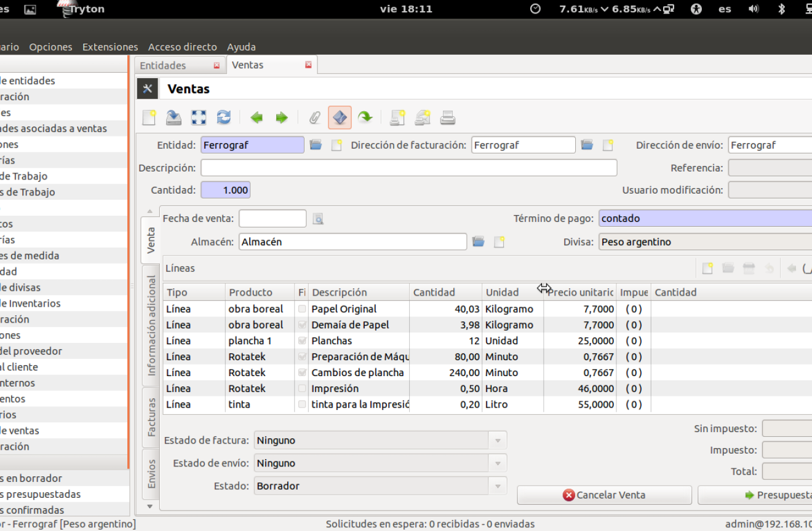The image size is (812, 531).
Task: Add a new line in the Líneas toolbar
Action: [x=707, y=269]
